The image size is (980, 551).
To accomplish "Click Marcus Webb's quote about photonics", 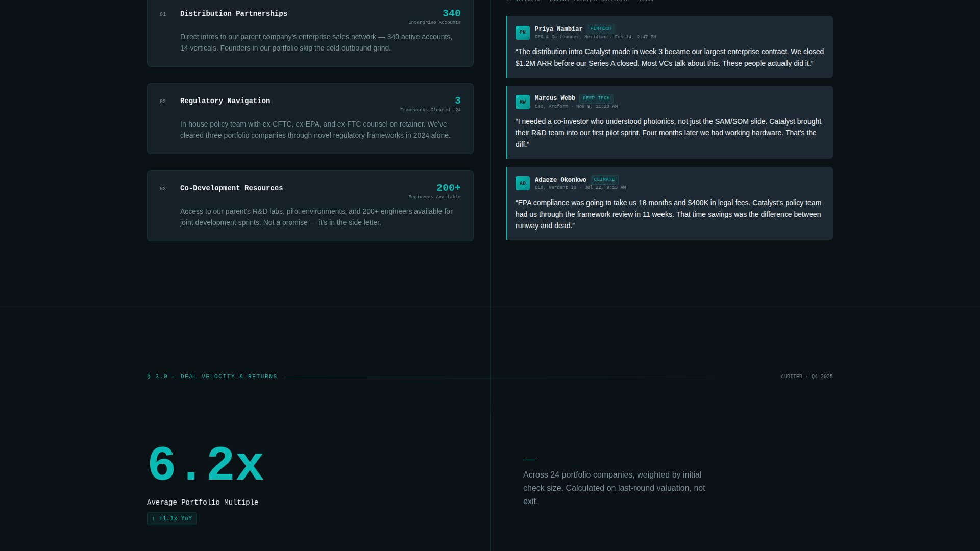I will tap(669, 133).
